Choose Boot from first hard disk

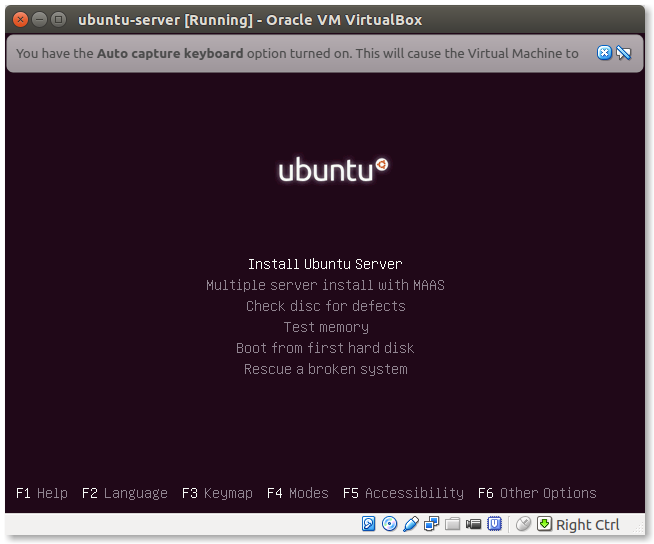325,348
